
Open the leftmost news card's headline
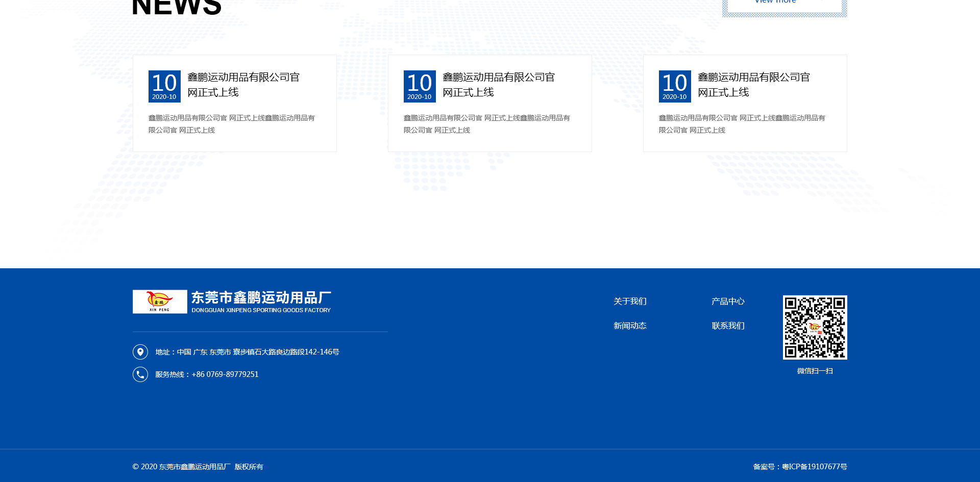243,85
